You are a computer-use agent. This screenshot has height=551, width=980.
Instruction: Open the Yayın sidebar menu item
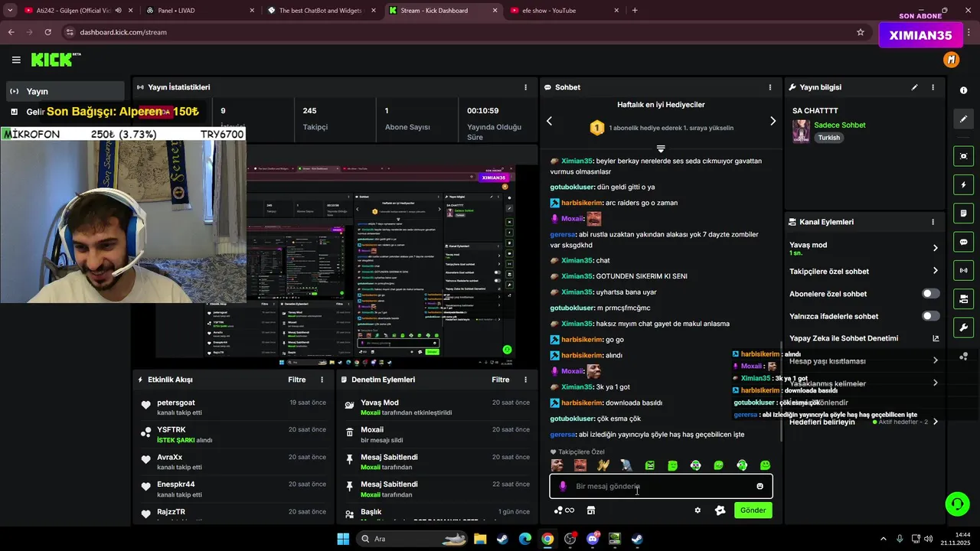[x=64, y=91]
